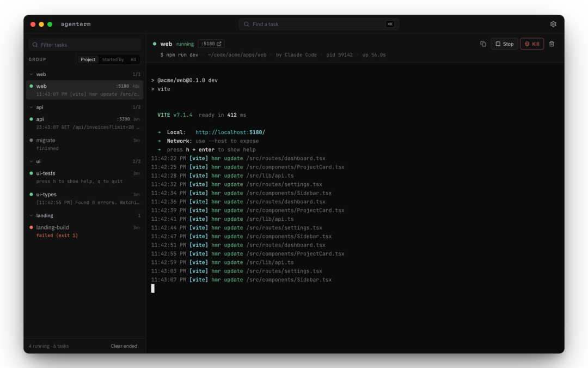This screenshot has width=588, height=368.
Task: Group tasks by Project
Action: 88,59
